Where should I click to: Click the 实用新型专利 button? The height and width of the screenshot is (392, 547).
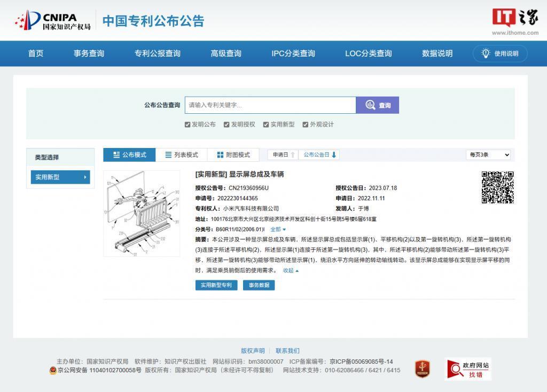(215, 285)
